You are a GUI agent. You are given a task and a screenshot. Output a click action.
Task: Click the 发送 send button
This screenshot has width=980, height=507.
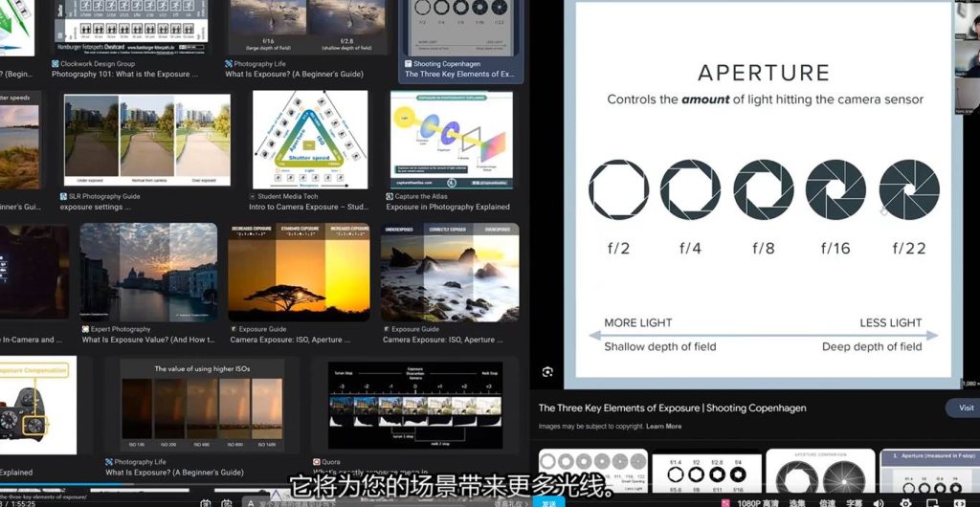tap(548, 502)
